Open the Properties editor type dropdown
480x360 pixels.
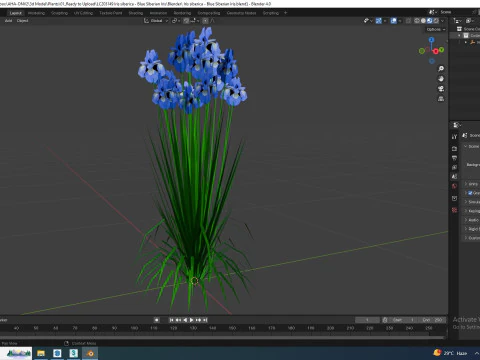pyautogui.click(x=457, y=125)
